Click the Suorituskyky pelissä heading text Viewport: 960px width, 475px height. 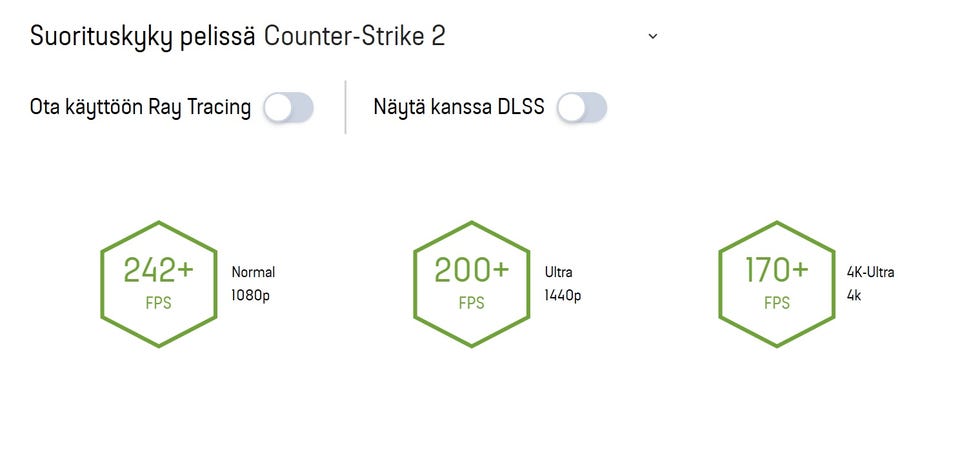point(144,37)
